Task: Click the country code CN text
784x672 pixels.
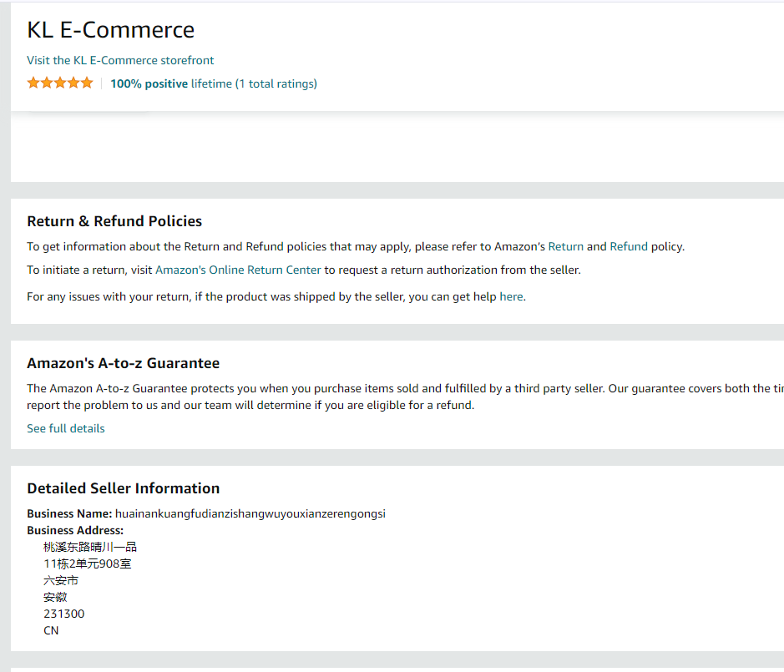Action: pos(50,630)
